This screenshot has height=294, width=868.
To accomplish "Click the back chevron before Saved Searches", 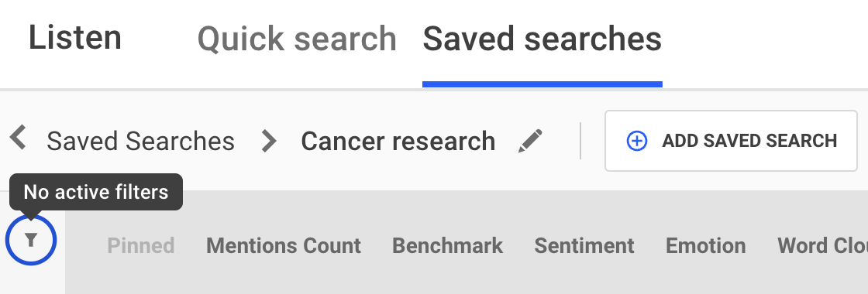I will [19, 137].
